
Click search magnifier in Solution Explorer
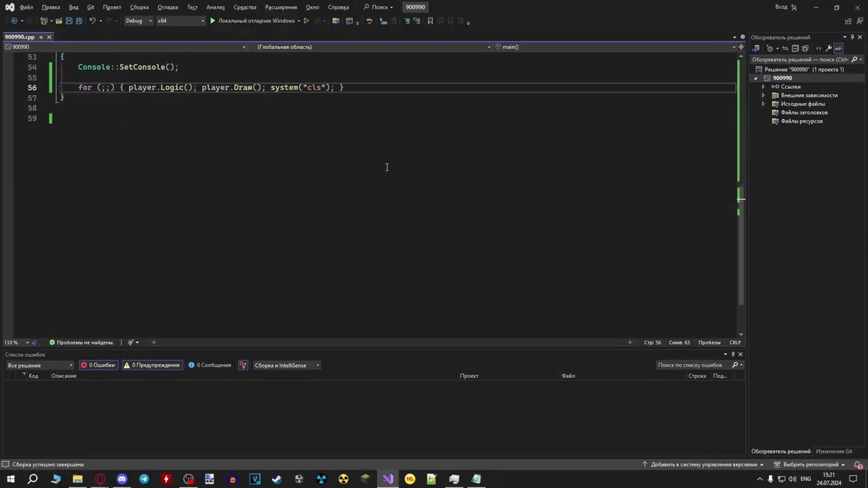tap(854, 60)
